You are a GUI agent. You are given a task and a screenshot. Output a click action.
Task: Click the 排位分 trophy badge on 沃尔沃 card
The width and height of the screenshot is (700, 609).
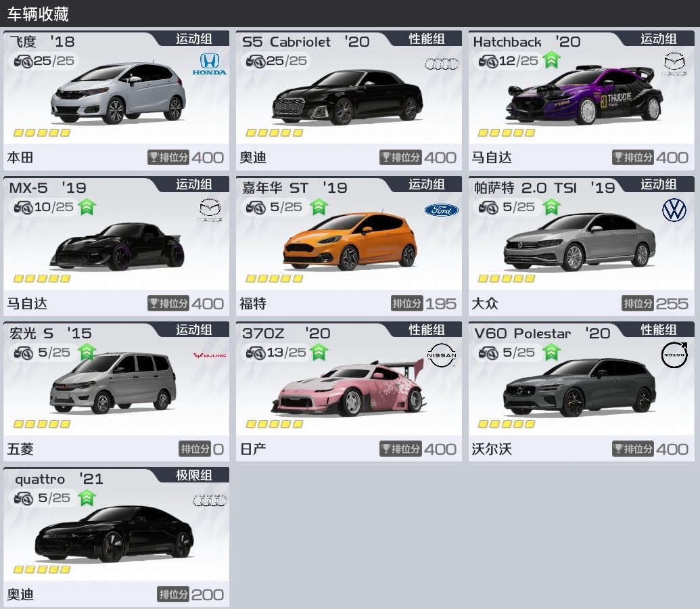point(632,449)
